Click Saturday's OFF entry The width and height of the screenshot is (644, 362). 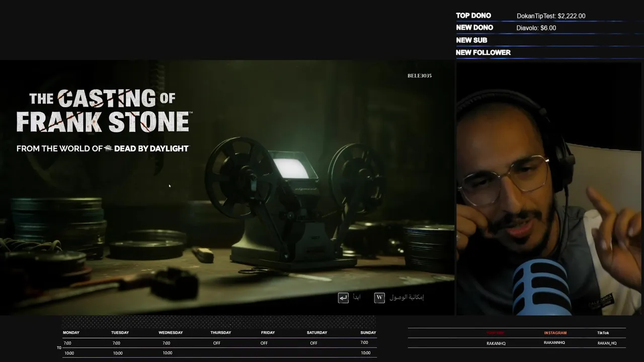[x=313, y=343]
